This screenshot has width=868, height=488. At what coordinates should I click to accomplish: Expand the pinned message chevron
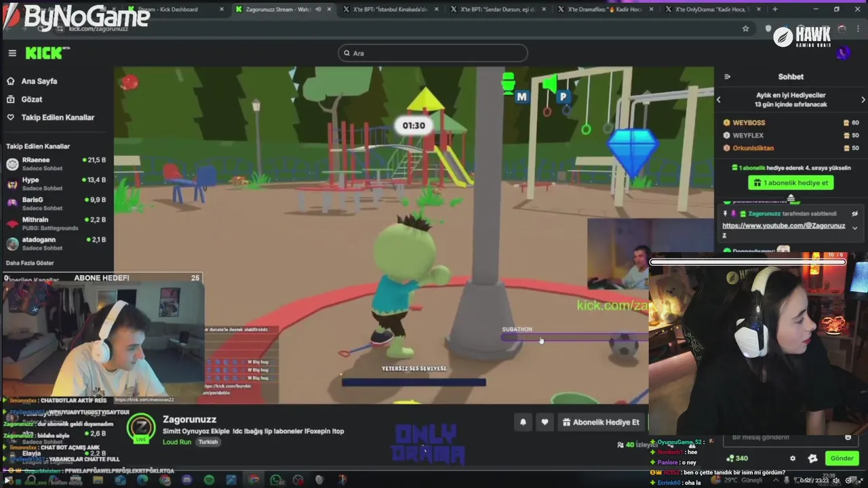[x=854, y=228]
